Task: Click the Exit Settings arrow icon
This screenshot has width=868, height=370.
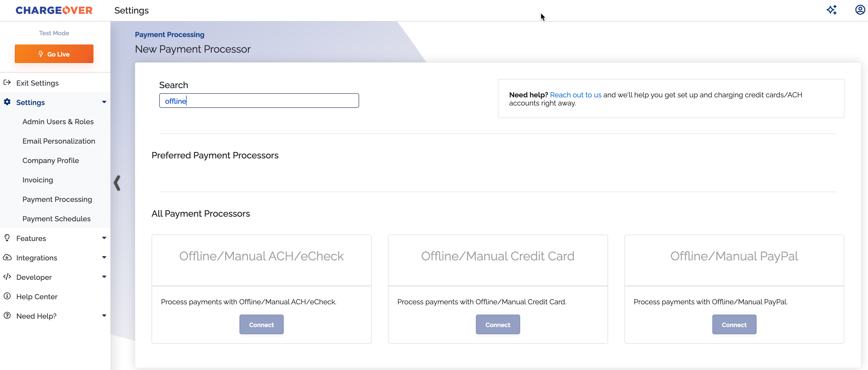Action: (7, 83)
